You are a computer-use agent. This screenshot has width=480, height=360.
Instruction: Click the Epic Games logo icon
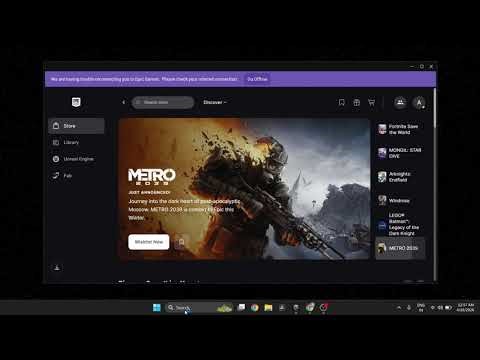click(x=76, y=102)
